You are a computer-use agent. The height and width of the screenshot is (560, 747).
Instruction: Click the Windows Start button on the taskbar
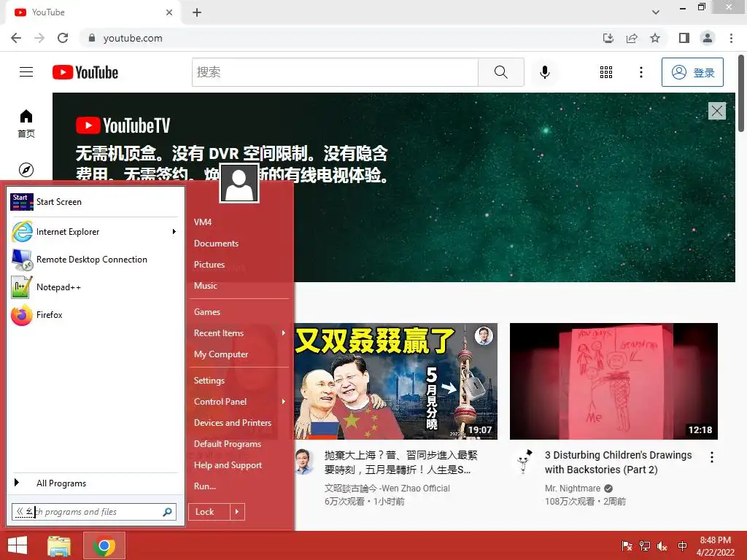pyautogui.click(x=18, y=545)
